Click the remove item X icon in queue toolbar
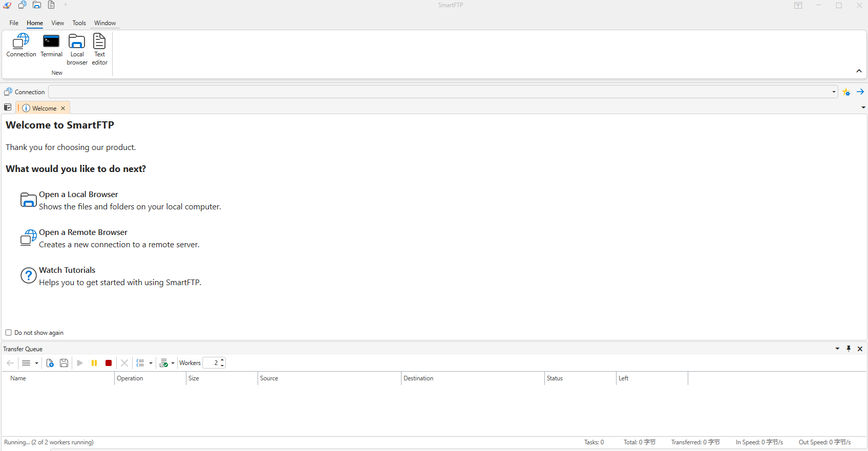The height and width of the screenshot is (451, 868). pos(124,363)
